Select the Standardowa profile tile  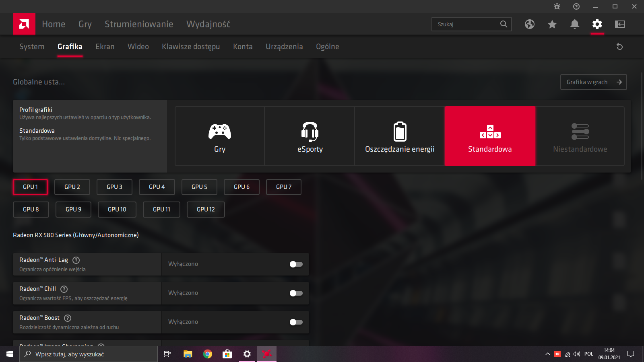(x=490, y=136)
